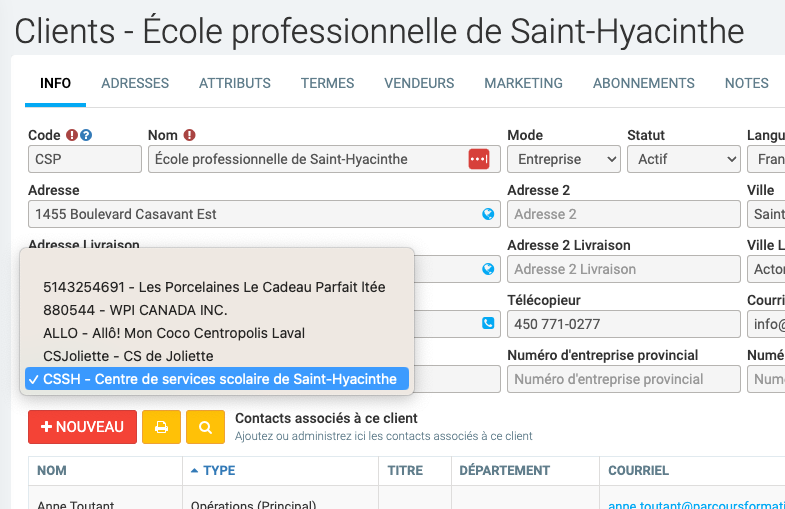The width and height of the screenshot is (785, 509).
Task: Switch to the ADRESSES tab
Action: (135, 83)
